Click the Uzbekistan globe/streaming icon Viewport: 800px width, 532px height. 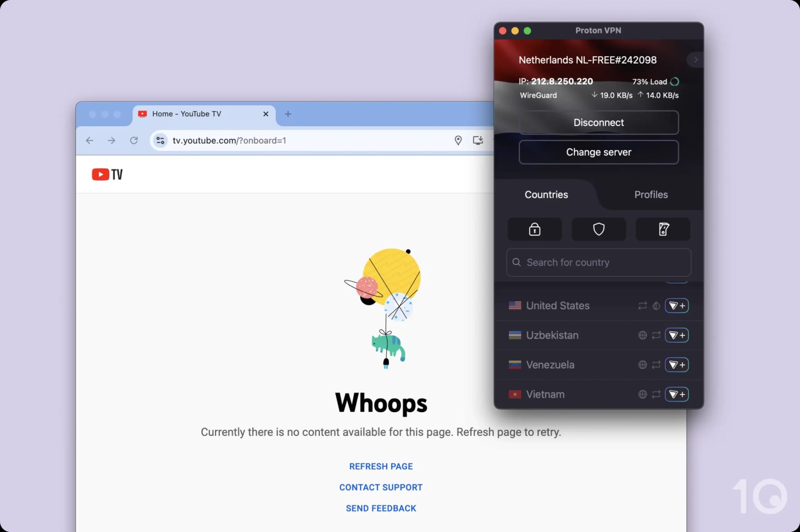point(642,335)
